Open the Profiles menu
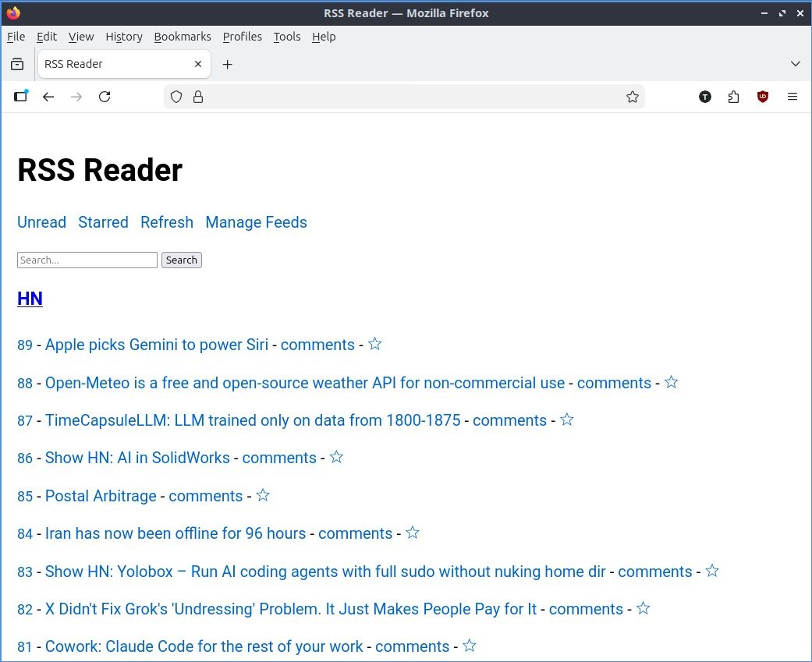This screenshot has height=662, width=812. coord(243,37)
